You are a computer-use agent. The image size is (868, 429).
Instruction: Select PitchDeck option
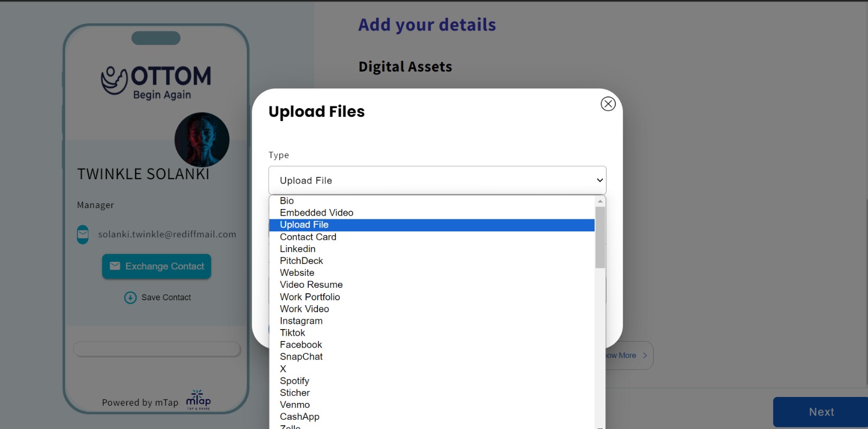coord(432,261)
